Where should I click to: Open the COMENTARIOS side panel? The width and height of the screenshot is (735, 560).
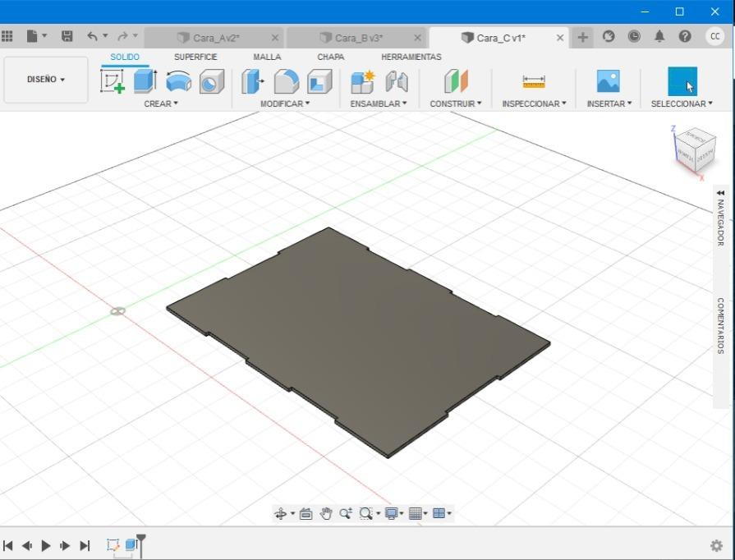tap(720, 325)
